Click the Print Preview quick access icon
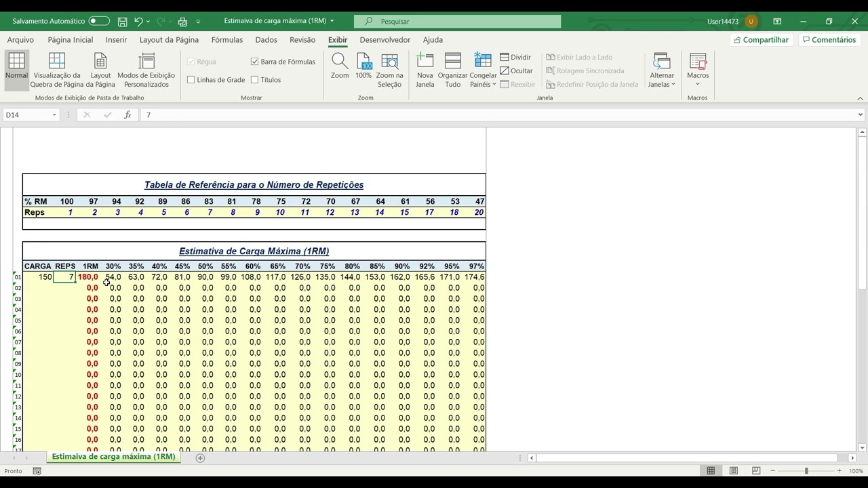 tap(182, 22)
